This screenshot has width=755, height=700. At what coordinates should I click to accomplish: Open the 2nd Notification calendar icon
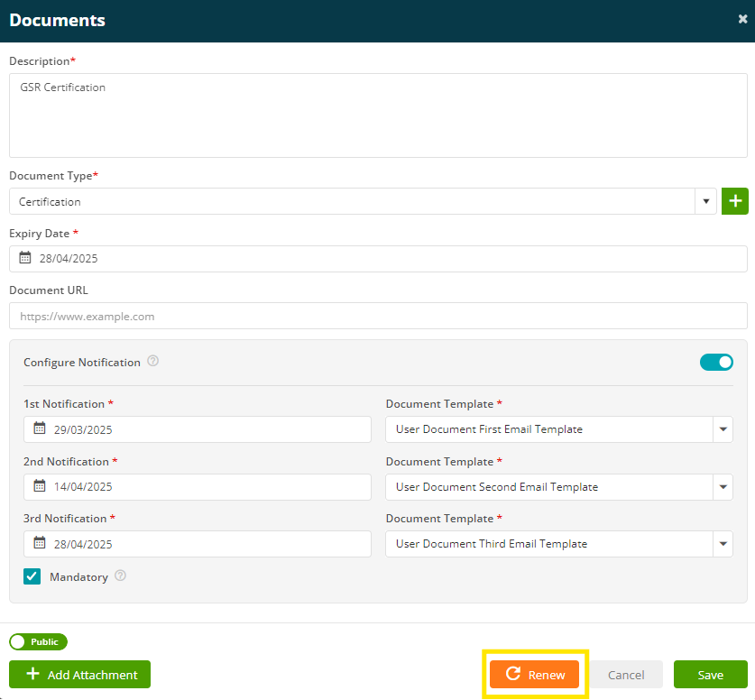coord(40,486)
